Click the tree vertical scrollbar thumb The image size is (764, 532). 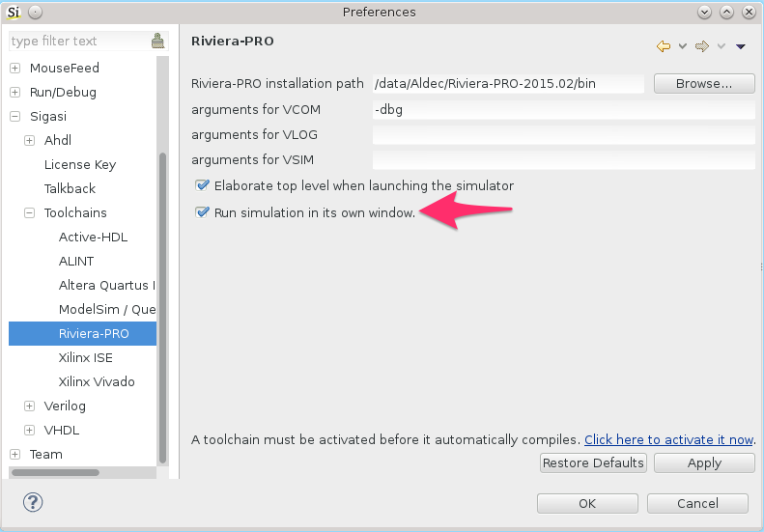pos(162,308)
